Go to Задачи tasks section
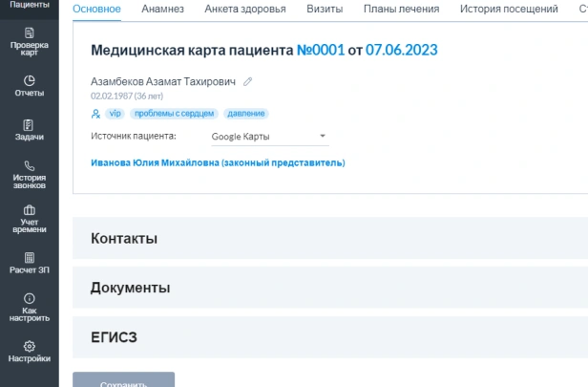The height and width of the screenshot is (387, 588). coord(29,130)
